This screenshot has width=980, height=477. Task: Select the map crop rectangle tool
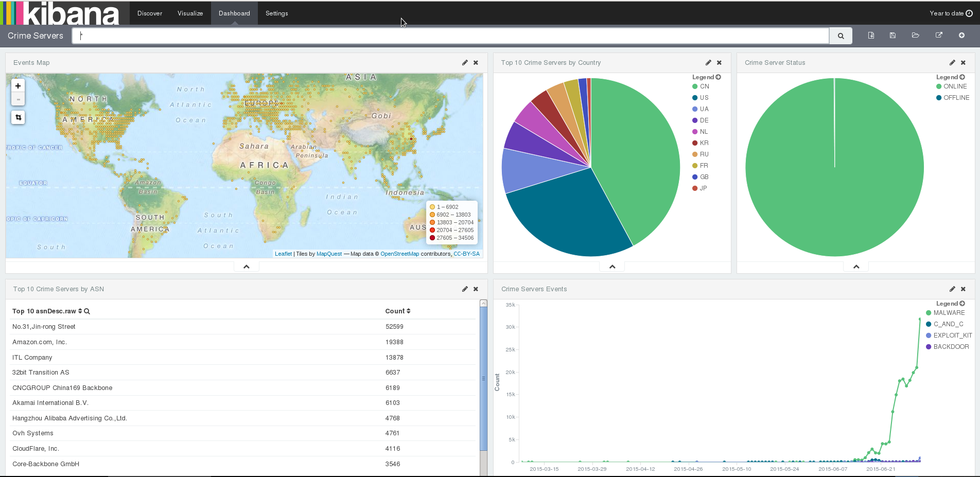18,117
